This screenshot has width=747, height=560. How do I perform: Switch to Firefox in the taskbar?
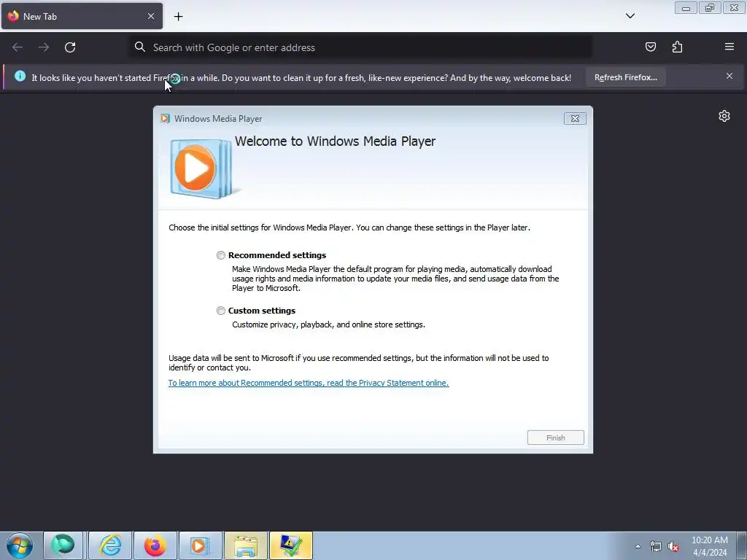pyautogui.click(x=155, y=545)
